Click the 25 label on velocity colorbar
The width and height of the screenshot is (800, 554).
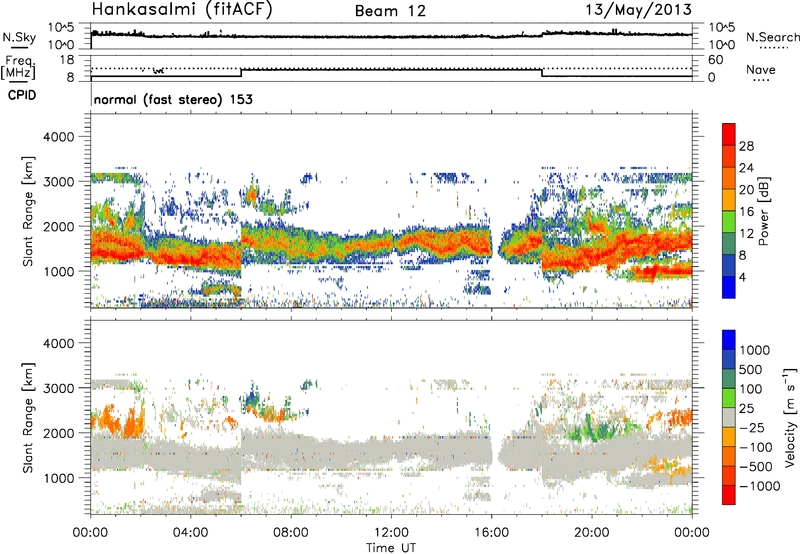point(747,409)
